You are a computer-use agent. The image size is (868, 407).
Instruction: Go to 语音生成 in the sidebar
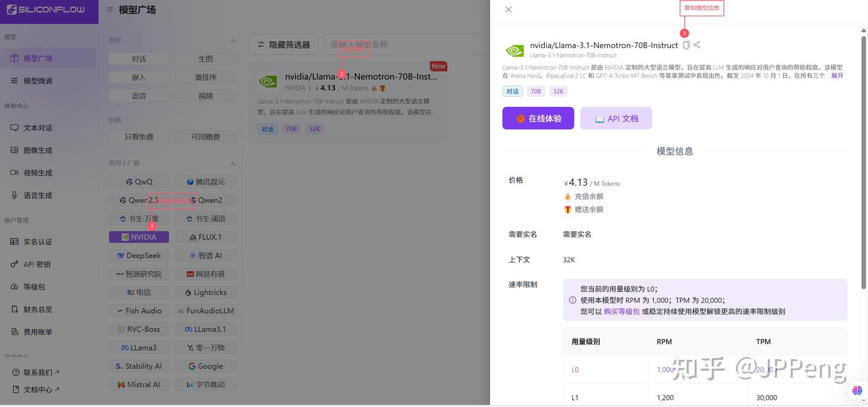[x=48, y=195]
